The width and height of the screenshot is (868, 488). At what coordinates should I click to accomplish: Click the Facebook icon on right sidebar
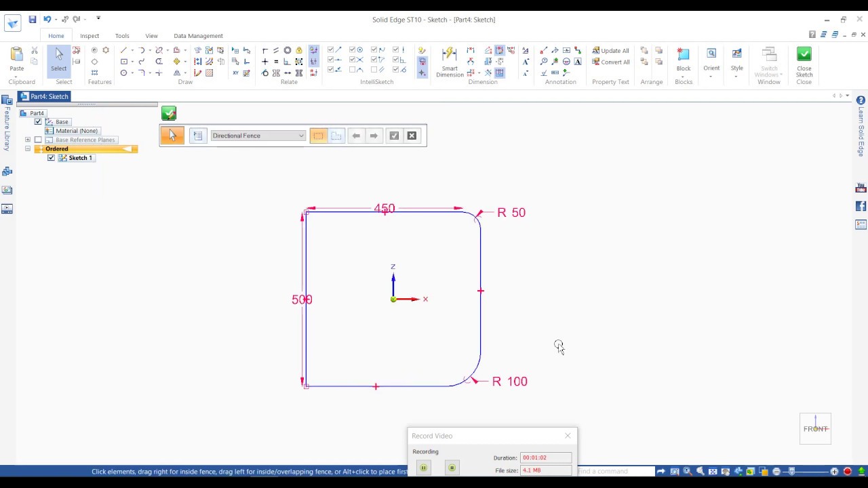(861, 206)
